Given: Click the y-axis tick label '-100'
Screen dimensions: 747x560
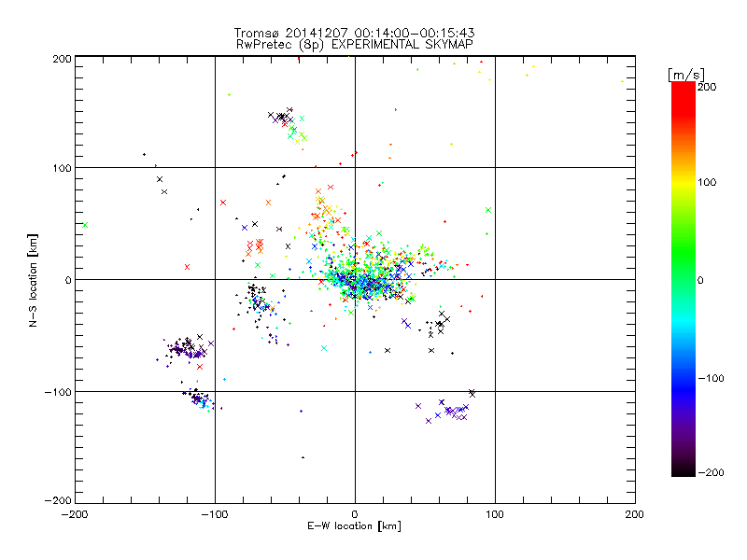Looking at the screenshot, I should pos(58,392).
